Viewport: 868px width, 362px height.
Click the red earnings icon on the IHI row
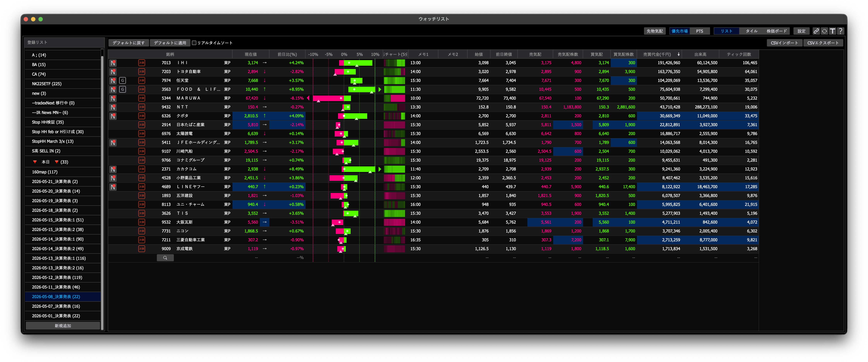click(142, 63)
